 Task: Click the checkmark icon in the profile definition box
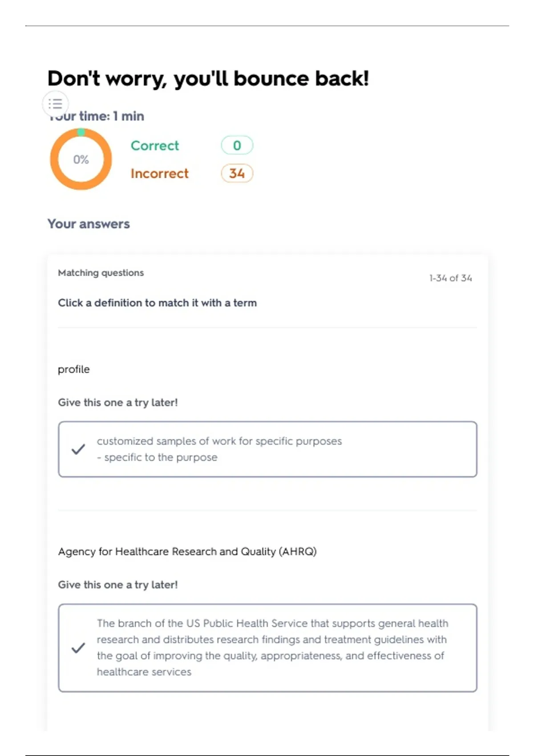pos(78,449)
